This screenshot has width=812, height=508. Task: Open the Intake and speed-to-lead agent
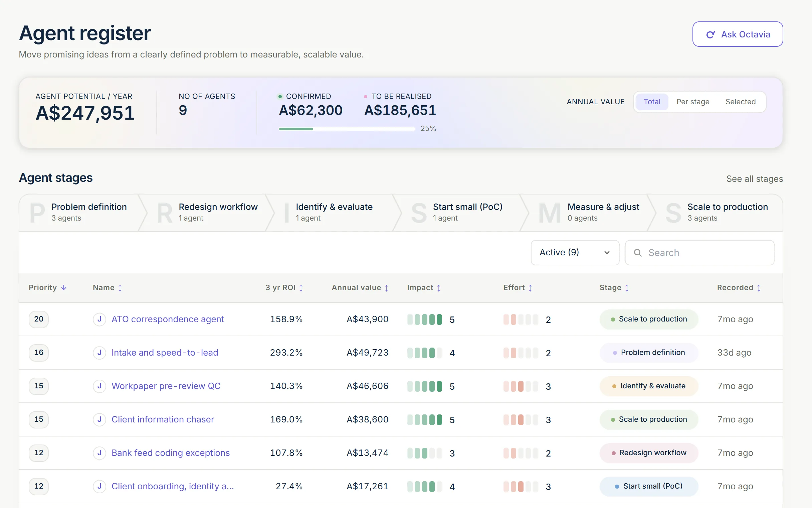point(165,353)
